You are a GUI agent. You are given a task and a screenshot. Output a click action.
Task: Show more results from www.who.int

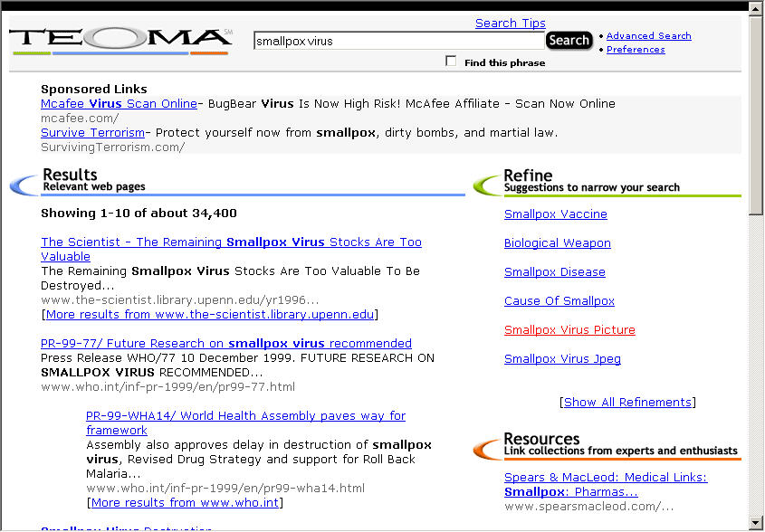(185, 503)
